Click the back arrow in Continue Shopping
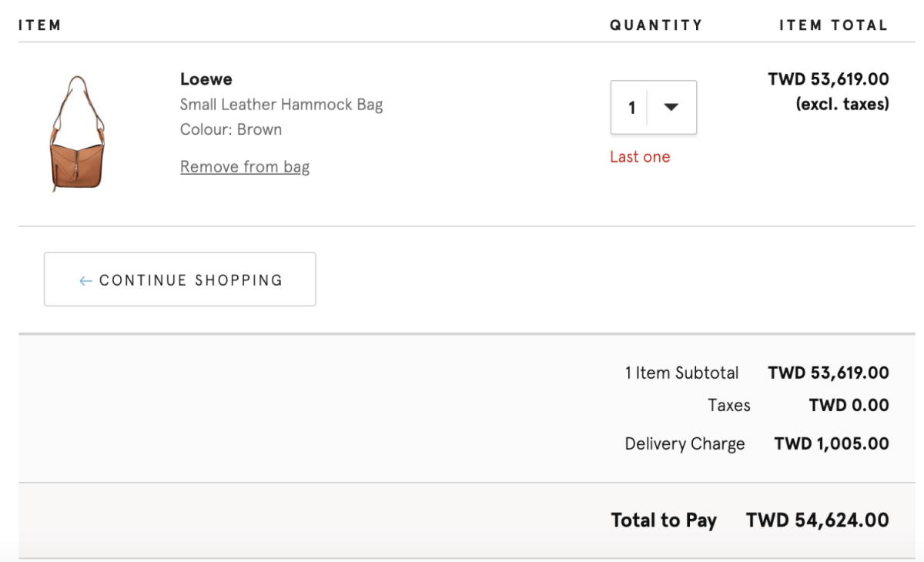Image resolution: width=924 pixels, height=562 pixels. pyautogui.click(x=85, y=281)
